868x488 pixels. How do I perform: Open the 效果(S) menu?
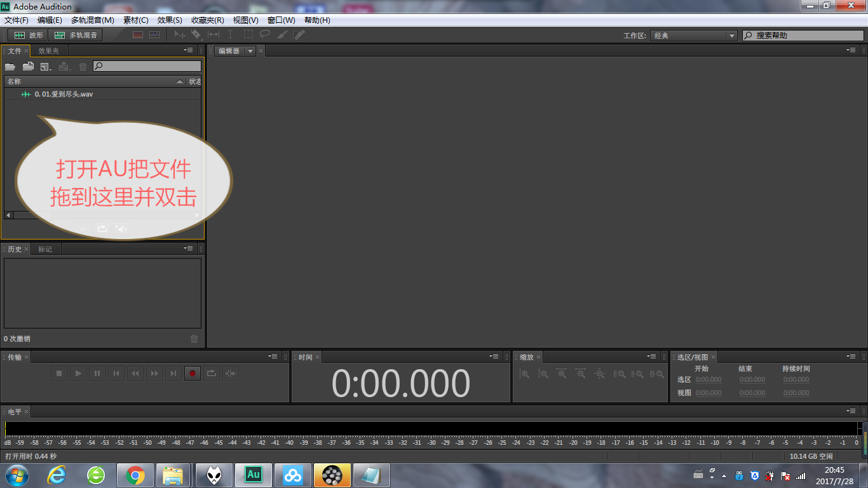pos(170,20)
